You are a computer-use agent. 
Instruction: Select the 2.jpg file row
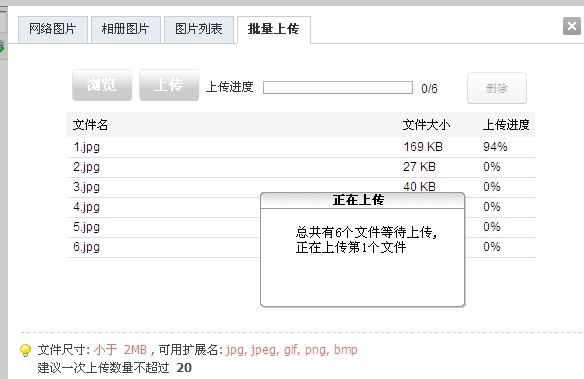pos(301,167)
